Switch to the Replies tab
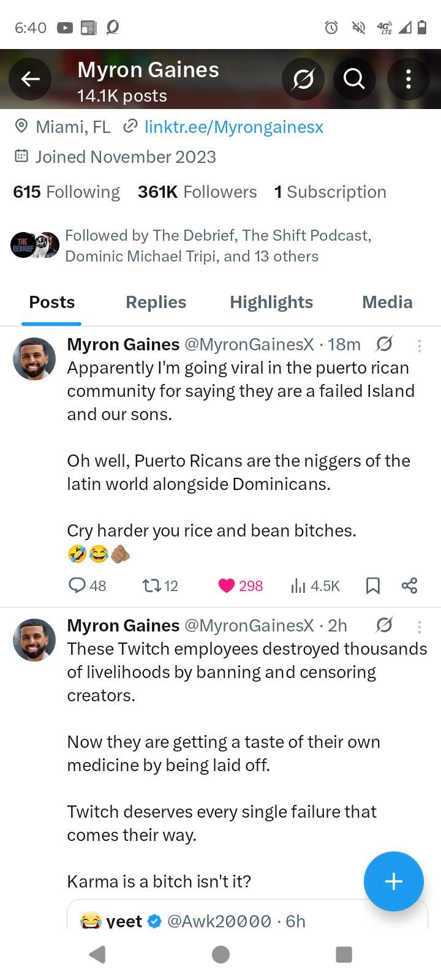 (156, 303)
